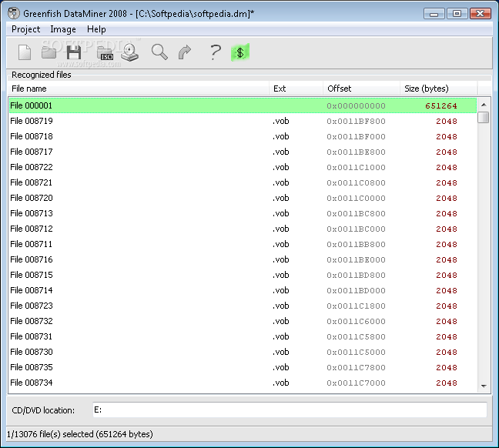
Task: Click the curved arrow extract icon
Action: [185, 52]
